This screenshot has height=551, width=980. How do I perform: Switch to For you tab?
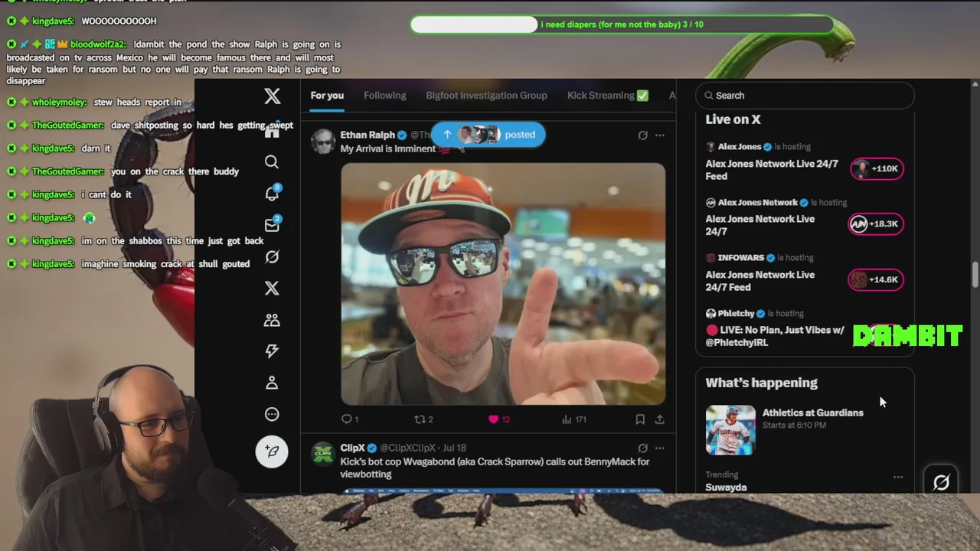(x=327, y=96)
